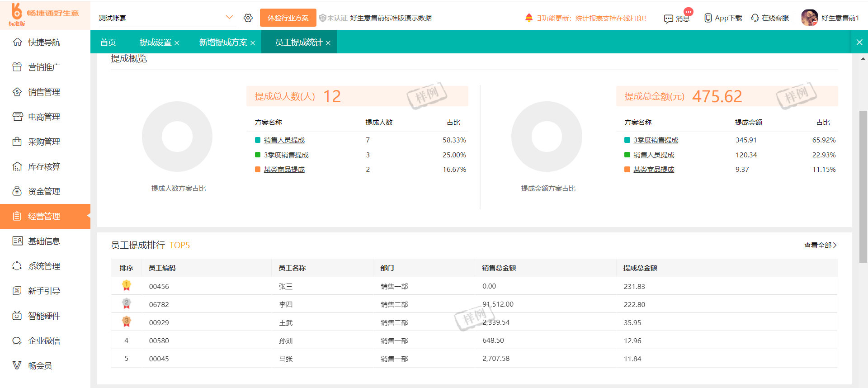This screenshot has height=388, width=868.
Task: Click the settings gear icon beside account selector
Action: coord(248,18)
